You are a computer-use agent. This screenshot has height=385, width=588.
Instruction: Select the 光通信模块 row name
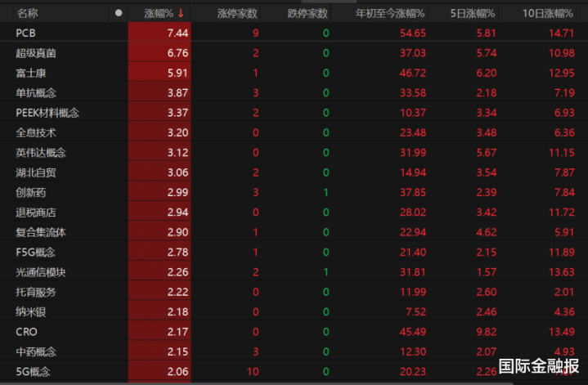41,271
